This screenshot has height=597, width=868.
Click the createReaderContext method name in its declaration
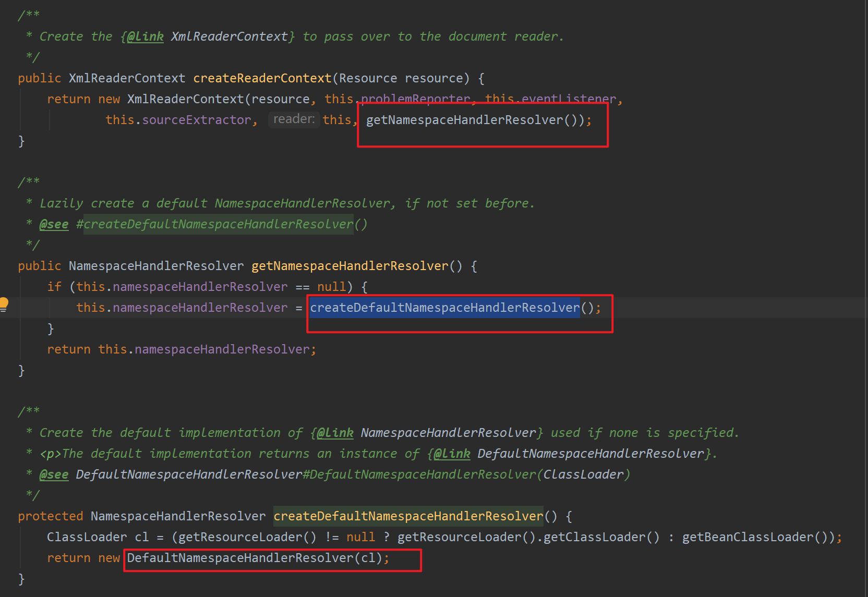(x=262, y=78)
